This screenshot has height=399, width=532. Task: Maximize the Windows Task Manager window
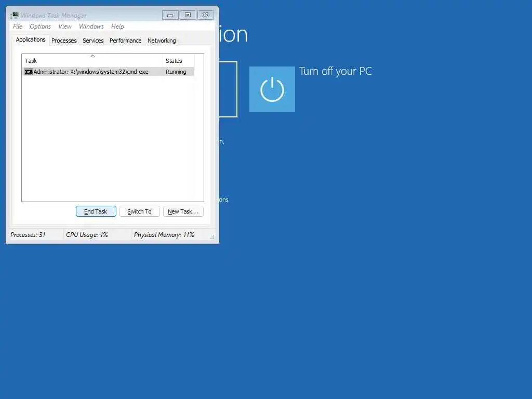[188, 15]
